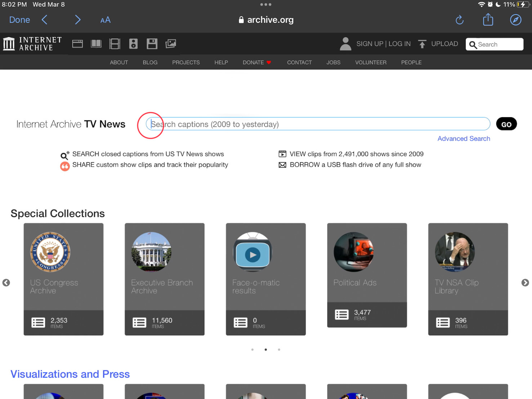Click the UPLOAD link text
The image size is (532, 399).
click(x=444, y=44)
